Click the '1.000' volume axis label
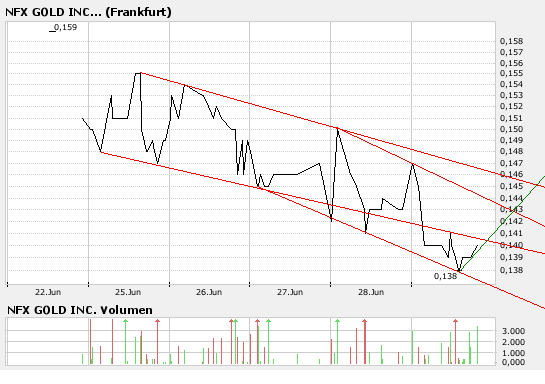The width and height of the screenshot is (545, 384). click(513, 353)
